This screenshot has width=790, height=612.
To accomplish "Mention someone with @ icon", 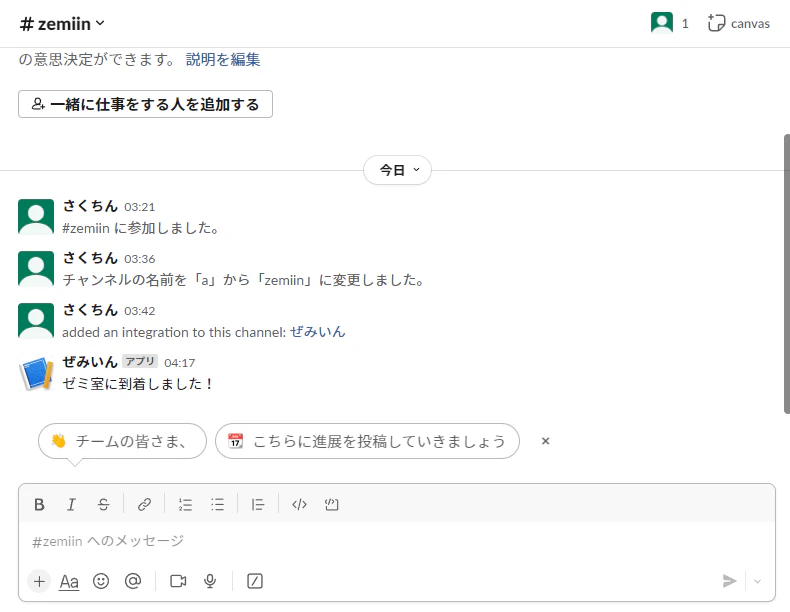I will pyautogui.click(x=133, y=581).
